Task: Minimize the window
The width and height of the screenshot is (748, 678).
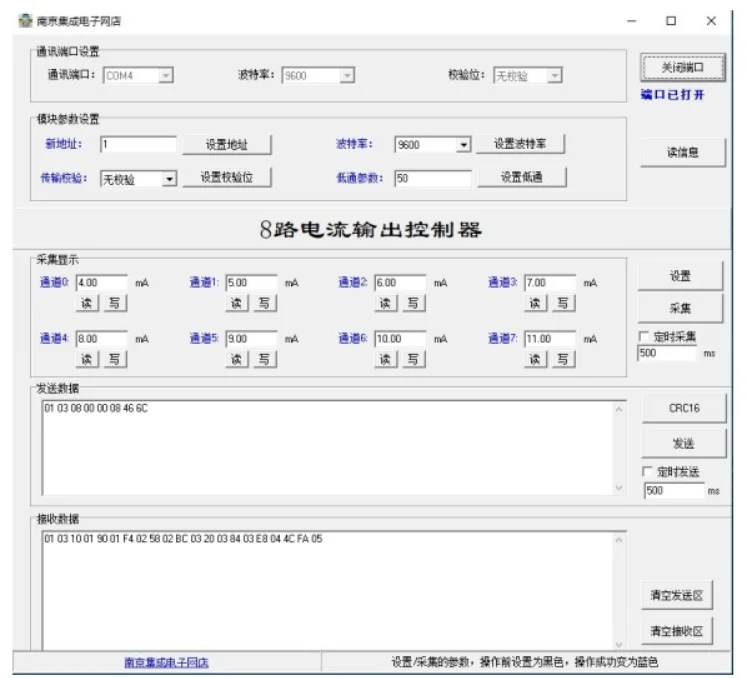Action: click(631, 21)
